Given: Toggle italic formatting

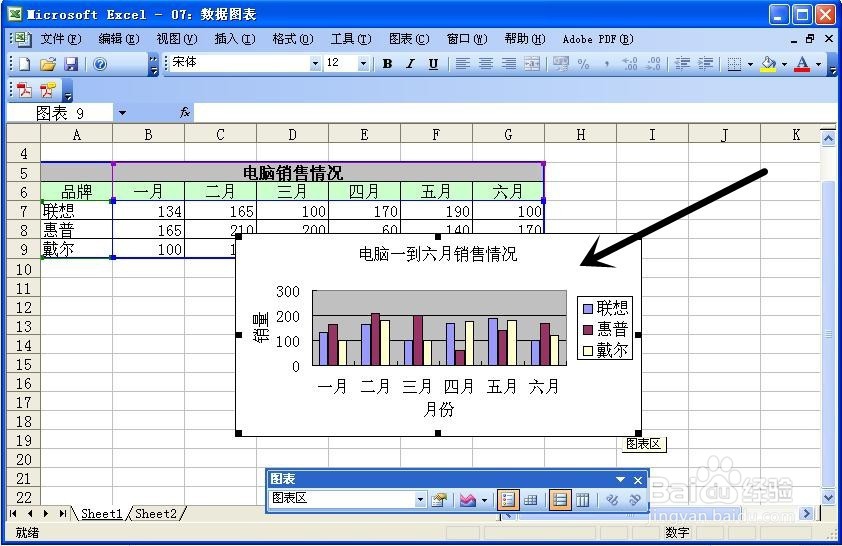Looking at the screenshot, I should (410, 64).
